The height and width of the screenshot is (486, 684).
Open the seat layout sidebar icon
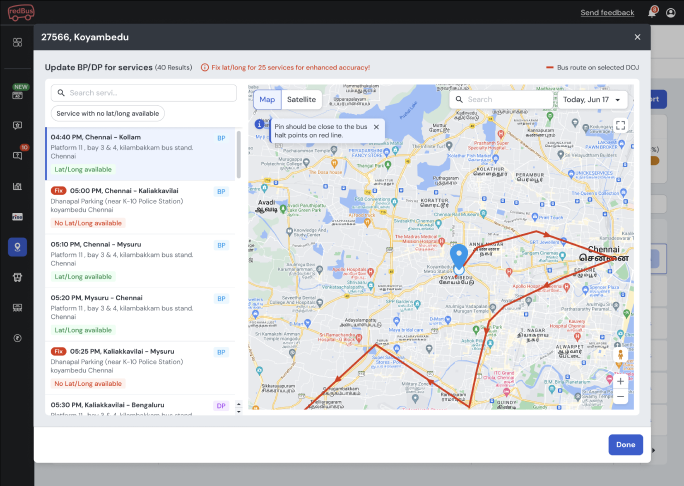coord(17,308)
